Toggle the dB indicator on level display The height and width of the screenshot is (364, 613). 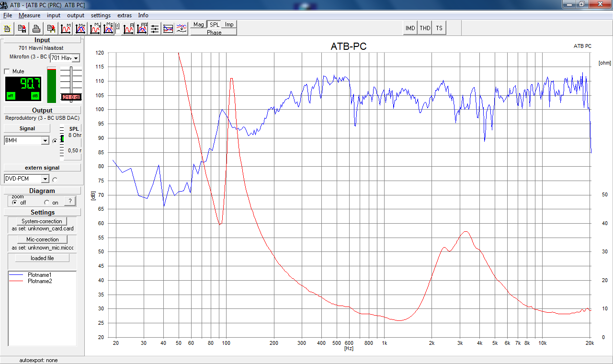pos(35,96)
